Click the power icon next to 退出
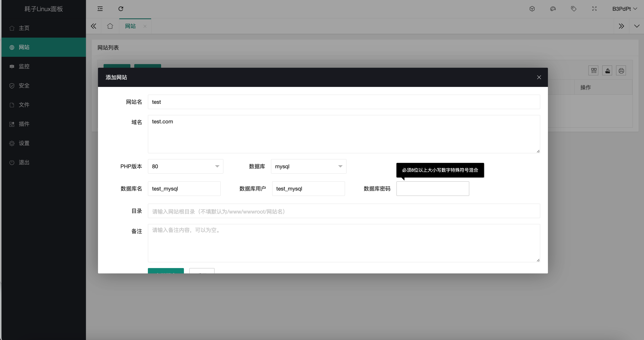The height and width of the screenshot is (340, 644). [x=12, y=163]
